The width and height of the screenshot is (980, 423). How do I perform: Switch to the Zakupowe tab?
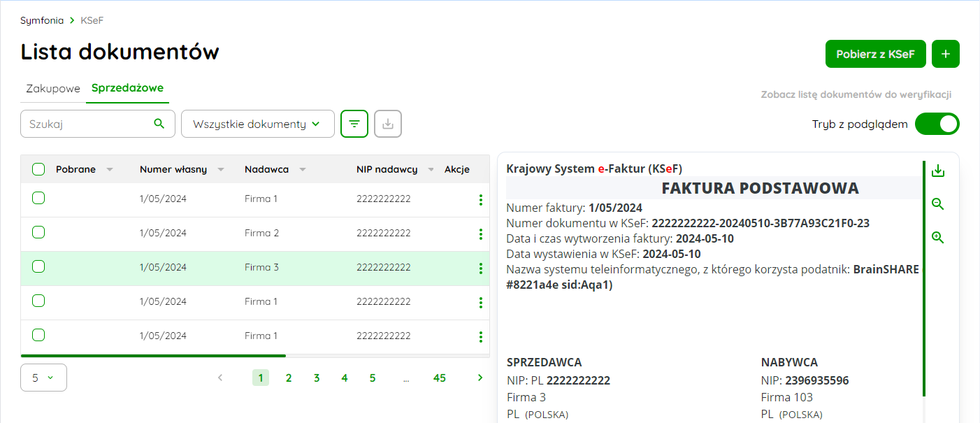pyautogui.click(x=53, y=89)
